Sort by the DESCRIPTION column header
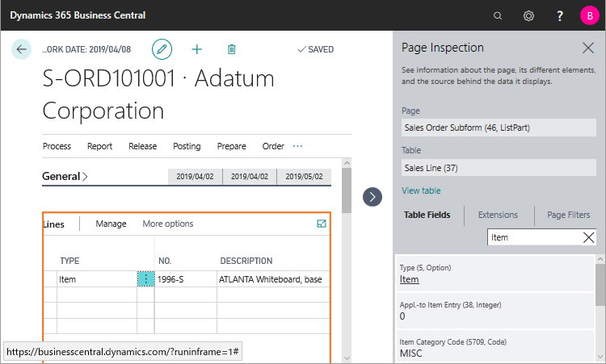The width and height of the screenshot is (606, 364). (x=246, y=261)
